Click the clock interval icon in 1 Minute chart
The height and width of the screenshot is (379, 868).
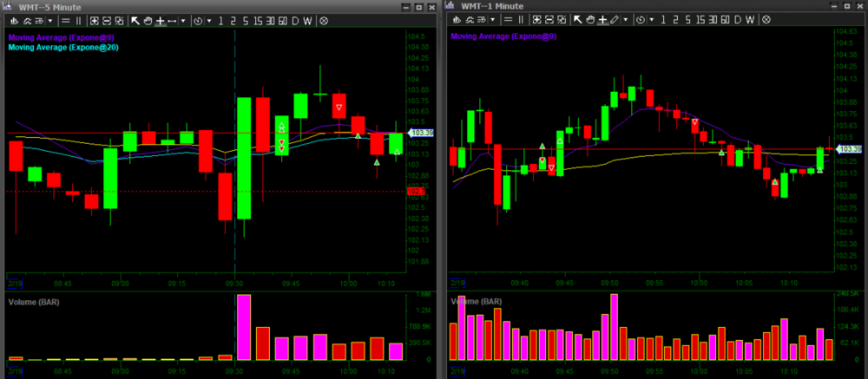pyautogui.click(x=640, y=19)
